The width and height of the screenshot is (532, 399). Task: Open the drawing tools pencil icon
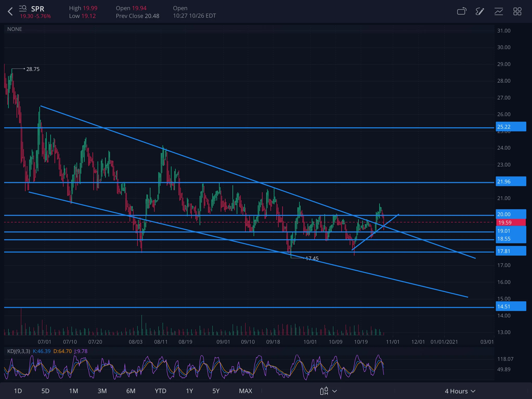(480, 11)
